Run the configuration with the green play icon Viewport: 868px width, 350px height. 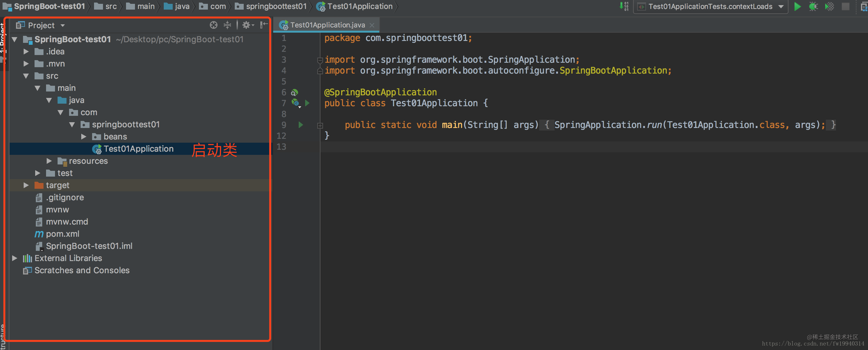click(x=797, y=6)
